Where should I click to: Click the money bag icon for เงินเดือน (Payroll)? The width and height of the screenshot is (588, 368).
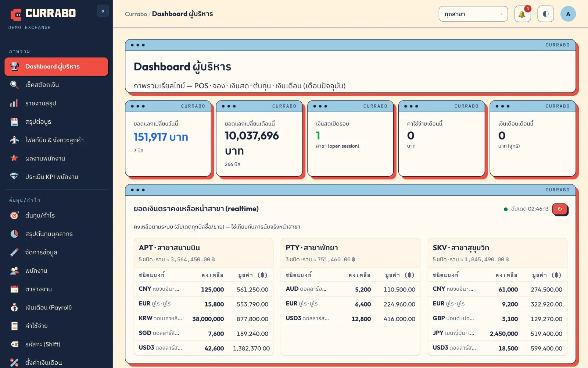(14, 307)
